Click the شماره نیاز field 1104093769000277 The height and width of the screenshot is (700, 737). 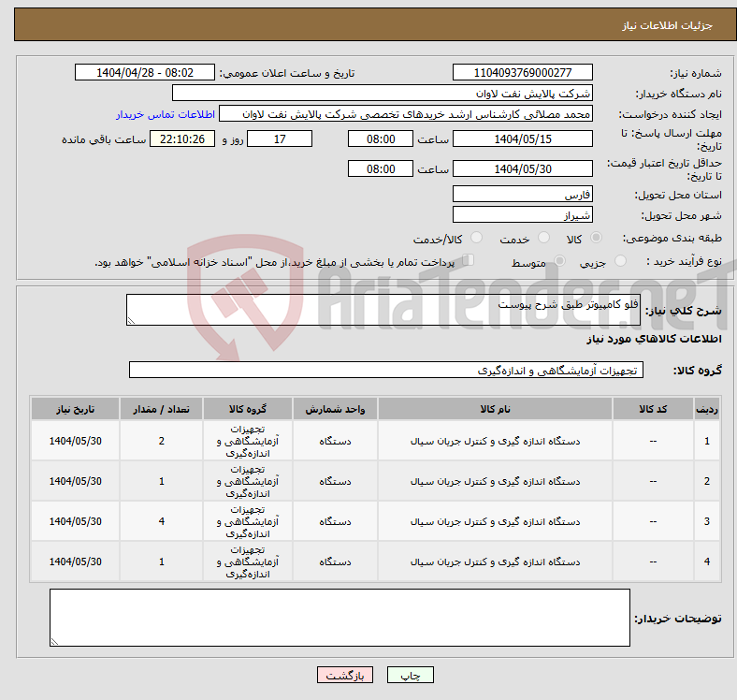tap(522, 72)
